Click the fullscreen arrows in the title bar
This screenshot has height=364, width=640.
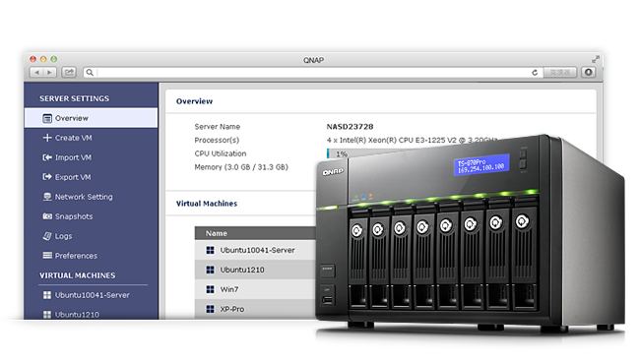point(595,60)
